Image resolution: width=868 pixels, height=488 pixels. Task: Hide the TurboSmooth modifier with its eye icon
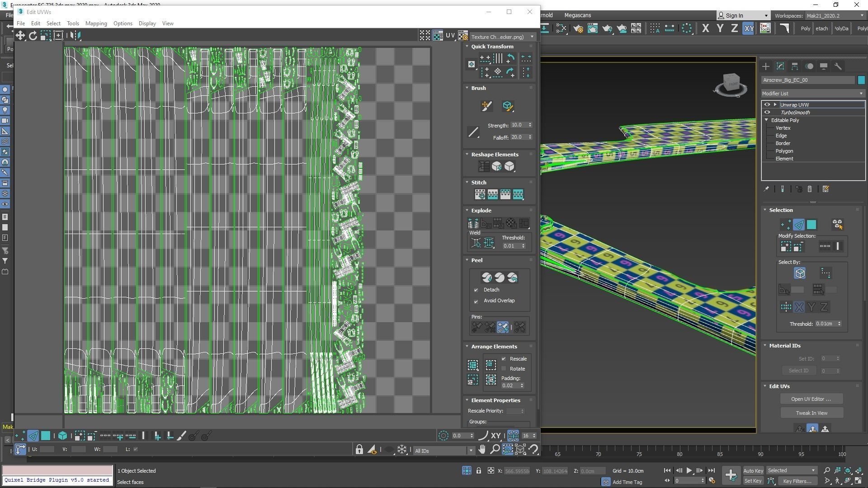pyautogui.click(x=767, y=113)
